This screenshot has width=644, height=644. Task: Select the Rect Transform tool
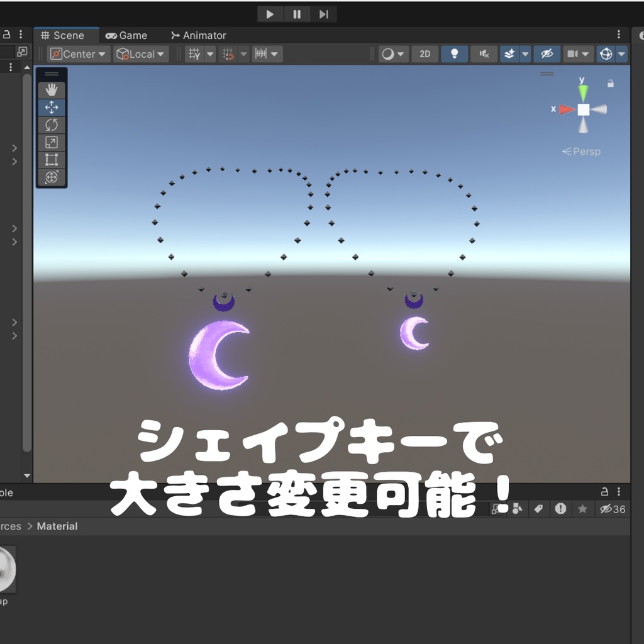(x=51, y=160)
